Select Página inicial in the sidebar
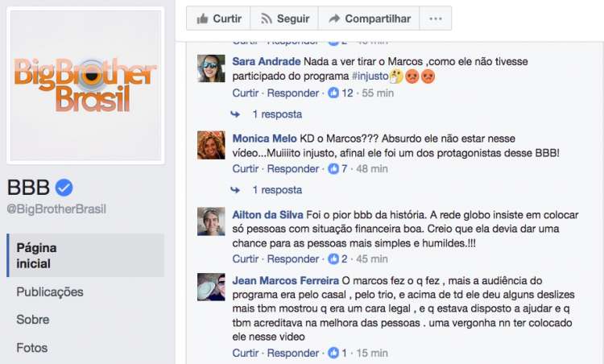 coord(85,255)
